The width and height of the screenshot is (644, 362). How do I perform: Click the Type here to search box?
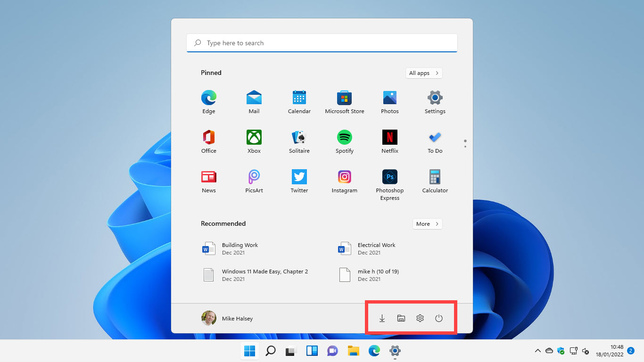(322, 43)
